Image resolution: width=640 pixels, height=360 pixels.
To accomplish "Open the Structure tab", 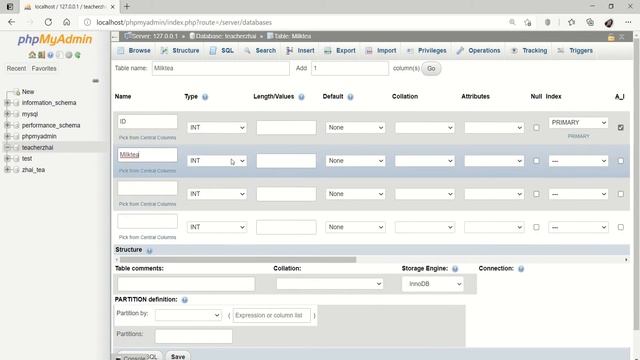I will point(180,51).
